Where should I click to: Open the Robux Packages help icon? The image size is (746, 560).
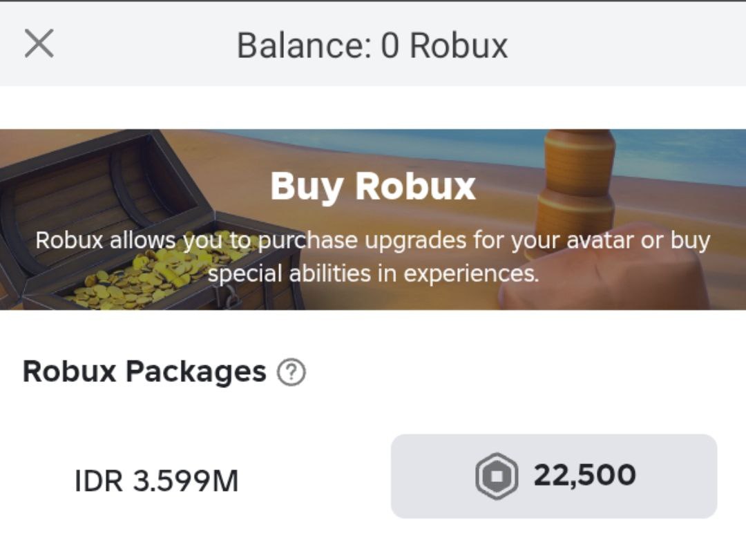click(291, 373)
